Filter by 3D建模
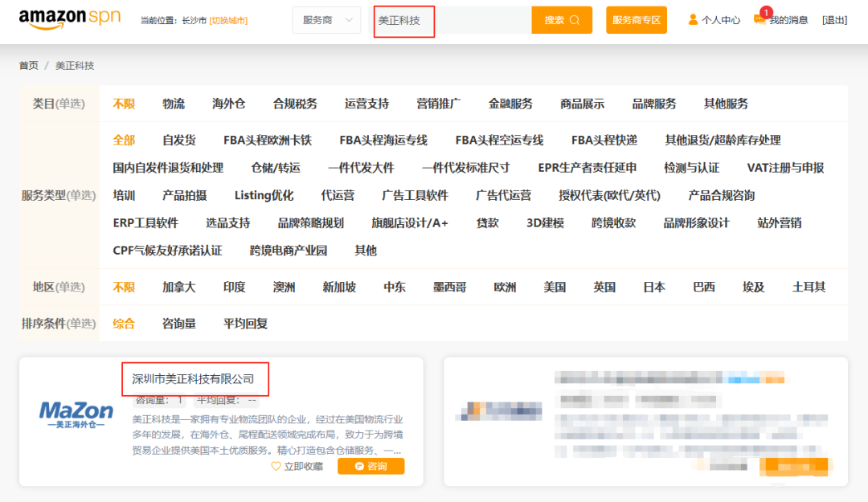 [x=545, y=223]
